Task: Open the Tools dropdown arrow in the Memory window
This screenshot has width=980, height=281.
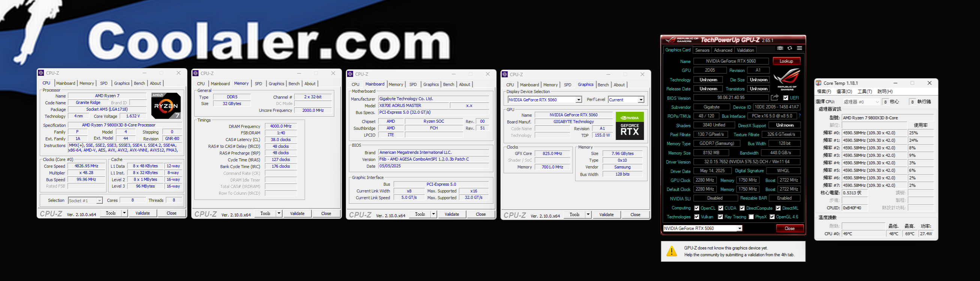Action: 279,213
